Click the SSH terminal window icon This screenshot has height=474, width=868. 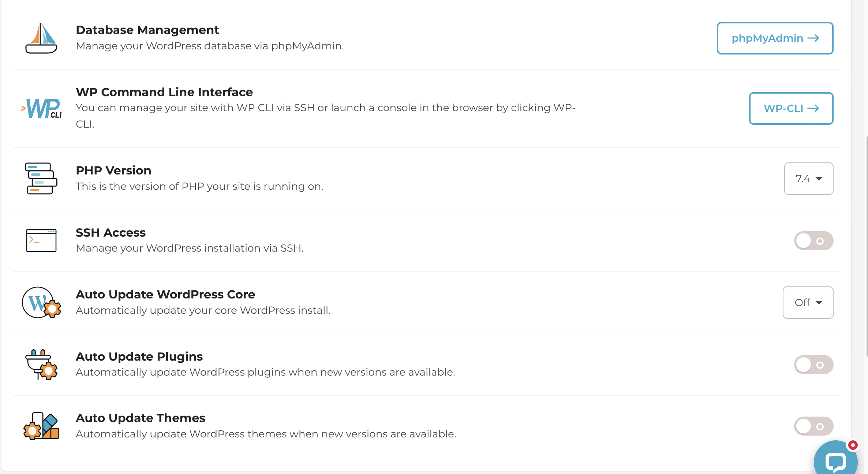[x=41, y=241]
